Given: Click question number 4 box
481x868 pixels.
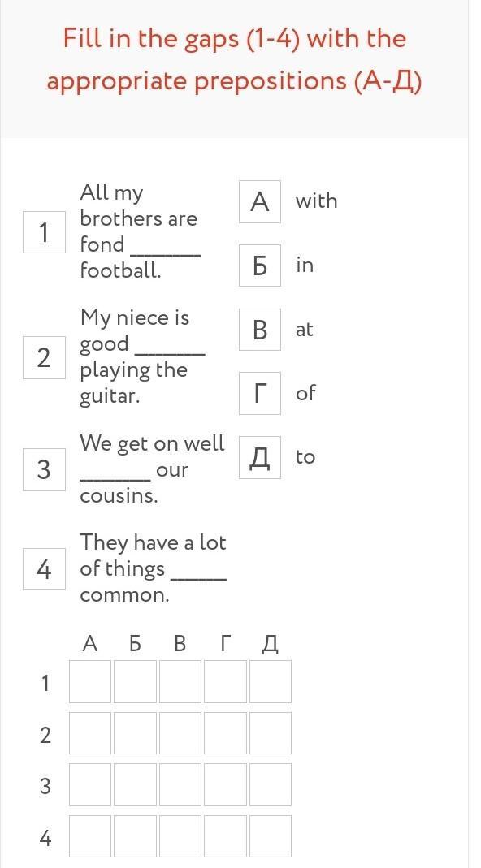Looking at the screenshot, I should pos(44,569).
